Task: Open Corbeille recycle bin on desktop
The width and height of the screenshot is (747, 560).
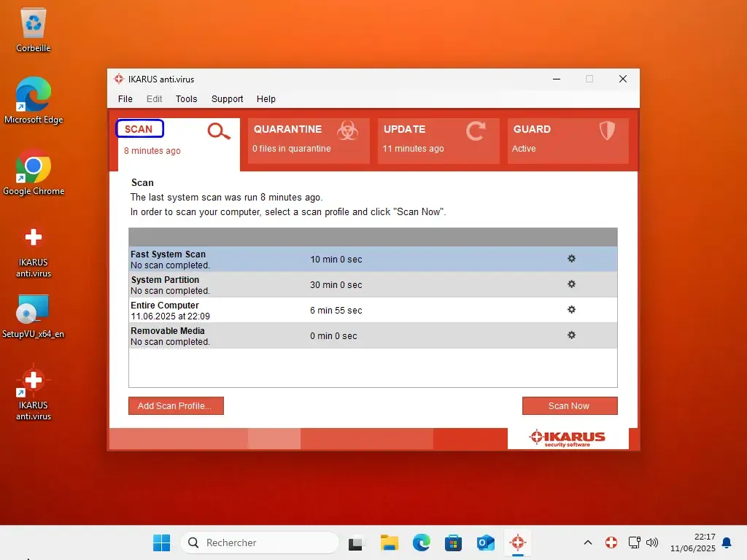Action: (33, 30)
